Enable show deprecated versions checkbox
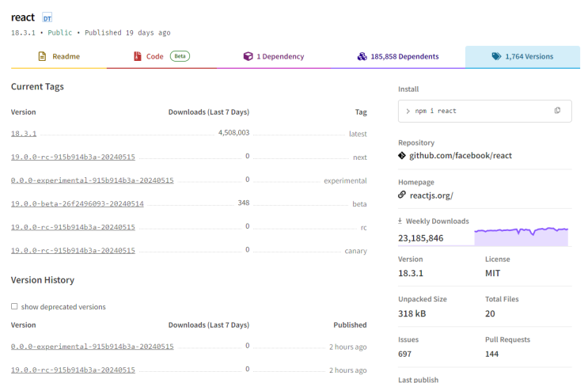Screen dimensions: 588x383 coord(14,306)
